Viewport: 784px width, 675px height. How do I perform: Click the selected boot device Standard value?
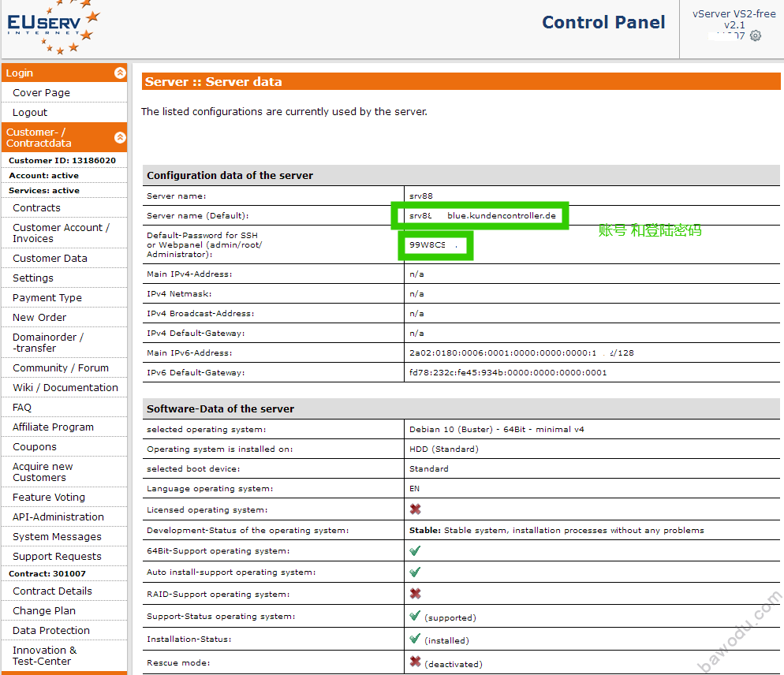click(x=429, y=468)
